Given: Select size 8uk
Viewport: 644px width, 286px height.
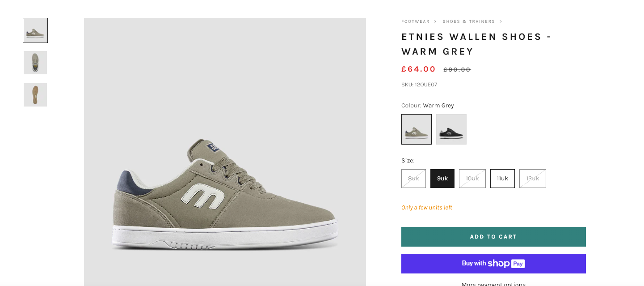Looking at the screenshot, I should click(x=413, y=179).
